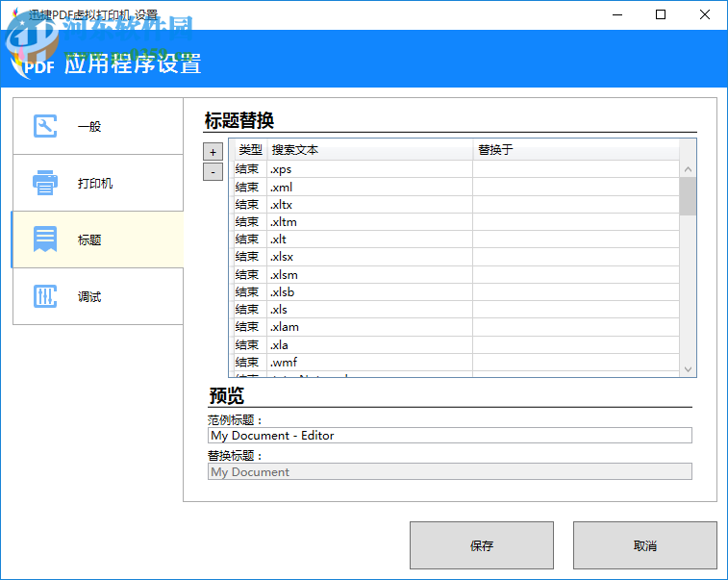
Task: Open the 一般 settings wrench icon
Action: pos(45,126)
